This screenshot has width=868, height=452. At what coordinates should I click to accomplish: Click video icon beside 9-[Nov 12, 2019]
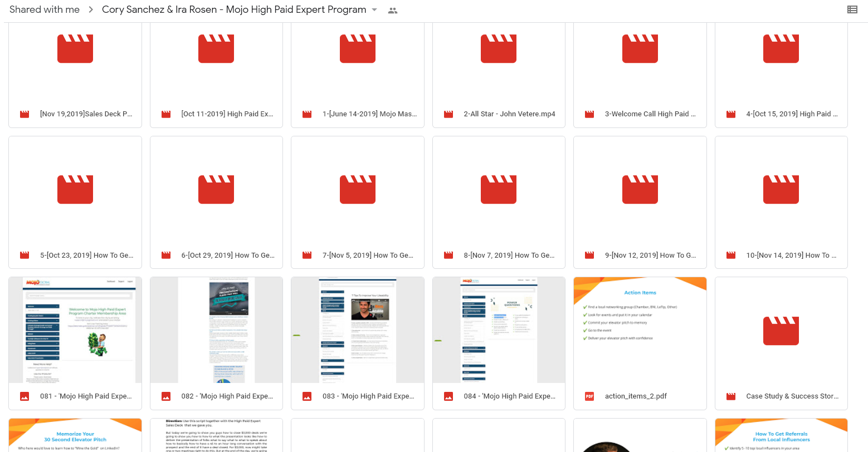coord(589,256)
